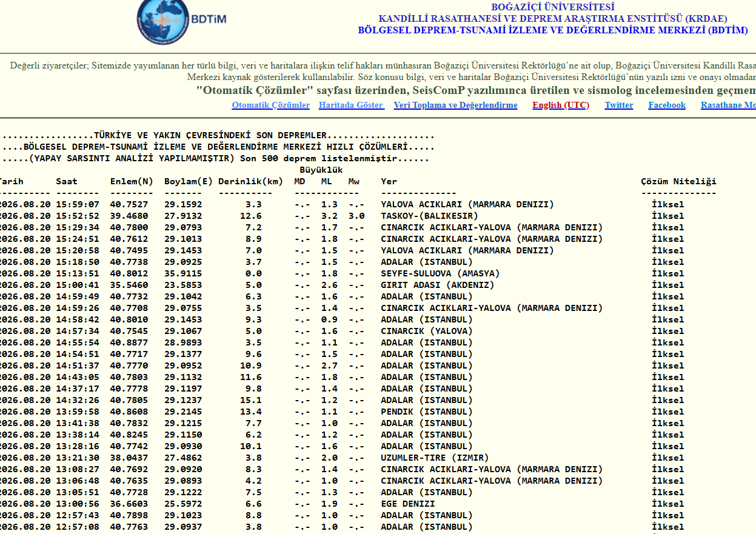Click the Bölgesel Deprem-Tsunami İzleme heading
Image resolution: width=756 pixels, height=534 pixels.
point(553,30)
